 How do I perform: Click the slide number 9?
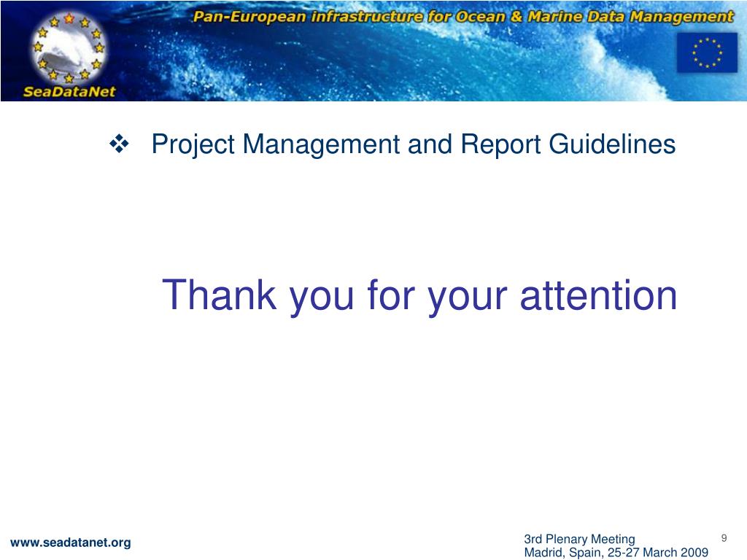click(x=724, y=538)
